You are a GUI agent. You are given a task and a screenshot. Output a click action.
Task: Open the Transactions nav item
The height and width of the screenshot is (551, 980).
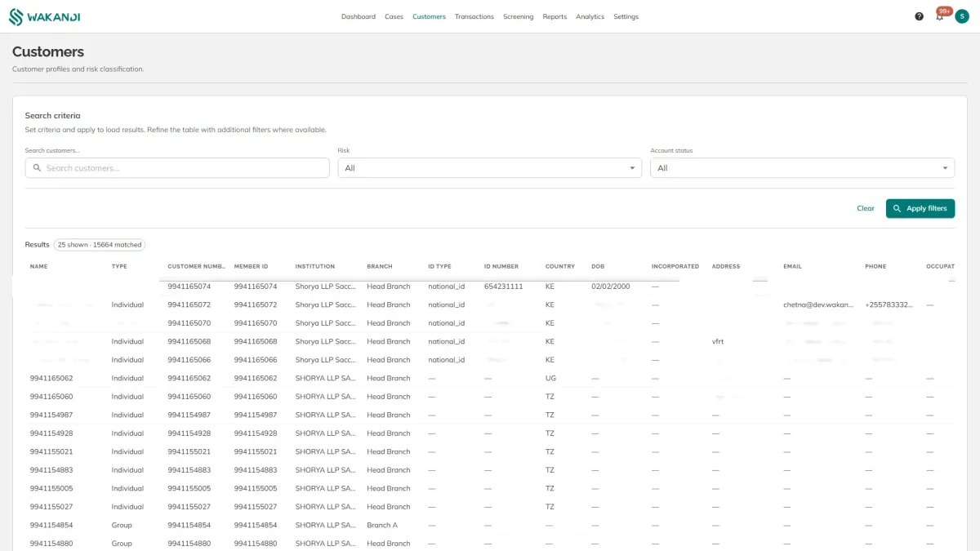pyautogui.click(x=474, y=16)
